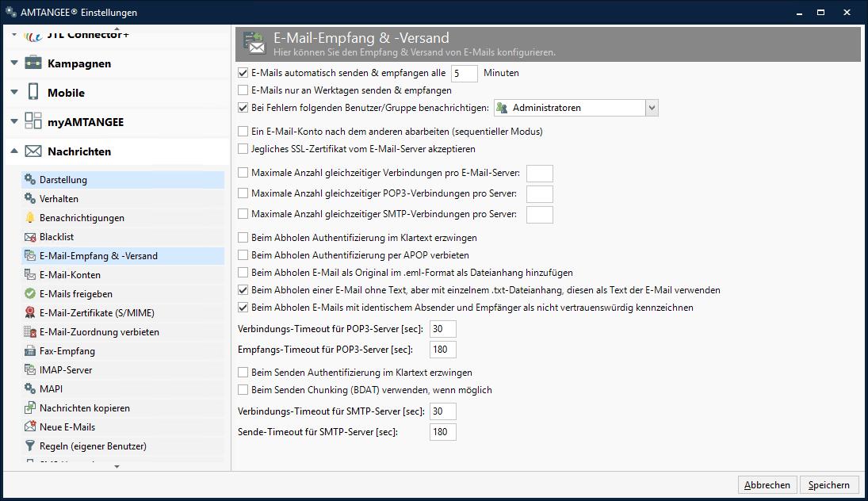Open E-Mail-Konten settings page
This screenshot has width=868, height=501.
click(123, 274)
